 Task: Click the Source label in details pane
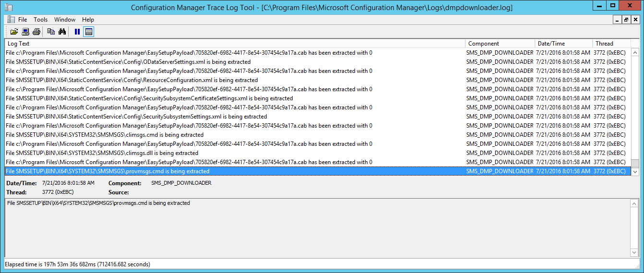(119, 192)
